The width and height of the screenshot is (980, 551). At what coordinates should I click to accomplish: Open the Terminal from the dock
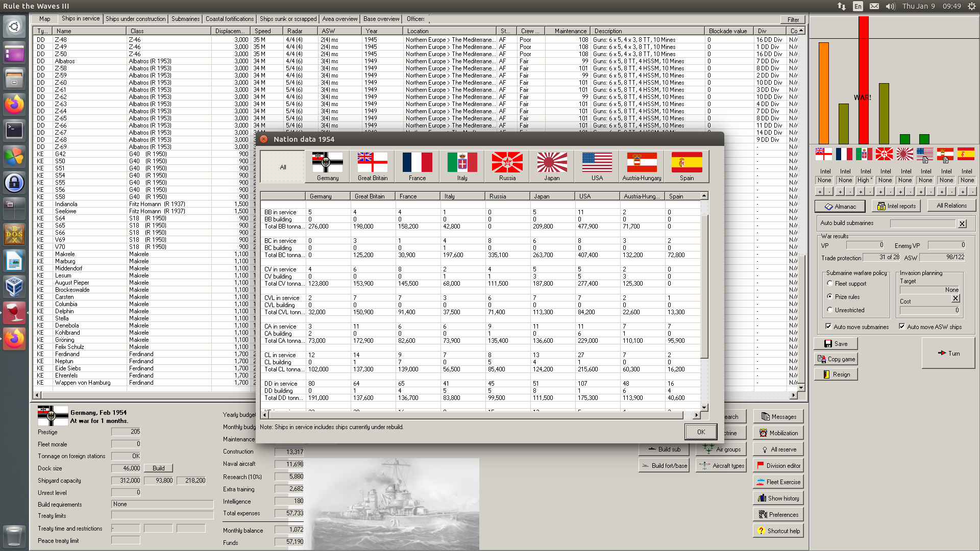(14, 130)
